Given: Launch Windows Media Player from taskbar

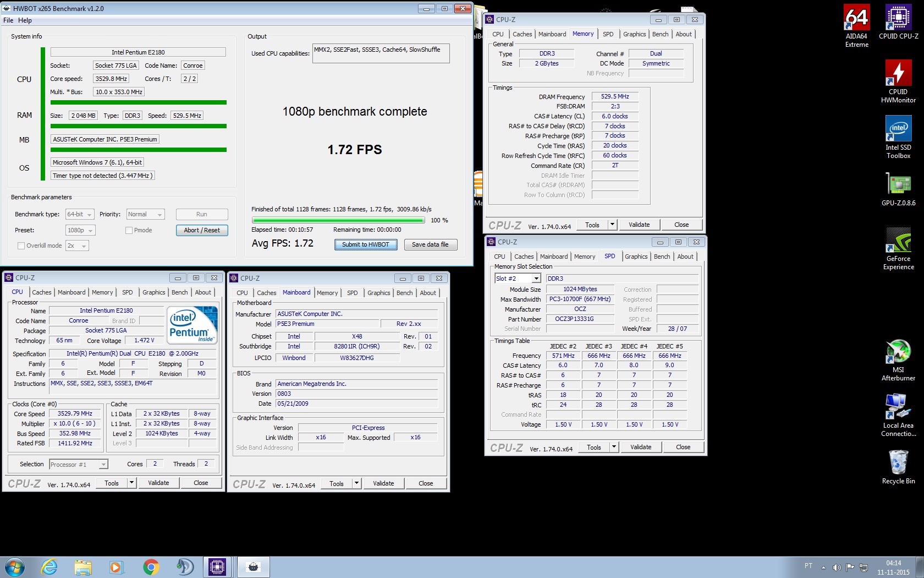Looking at the screenshot, I should (x=116, y=567).
